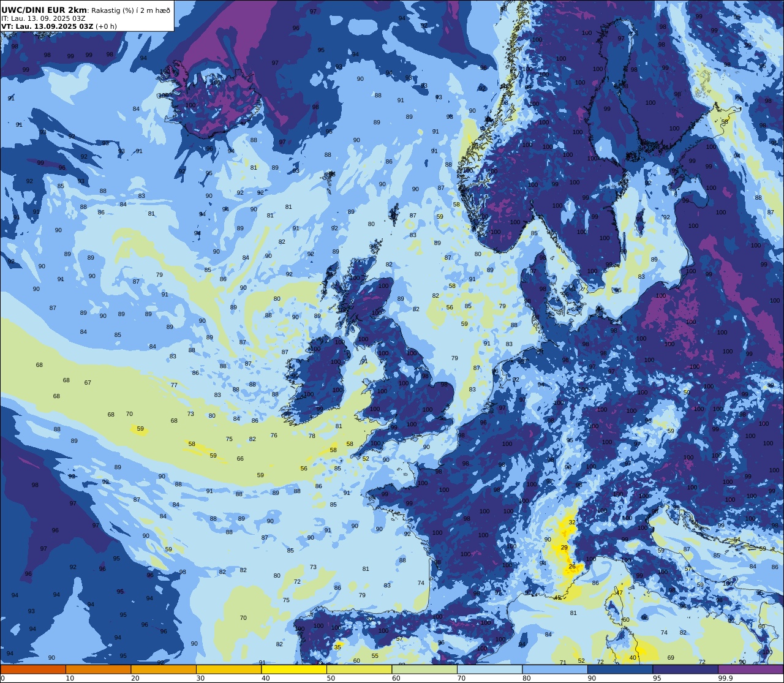Click the 77 humidity value on the map
Viewport: 784px width, 683px height.
[x=174, y=385]
